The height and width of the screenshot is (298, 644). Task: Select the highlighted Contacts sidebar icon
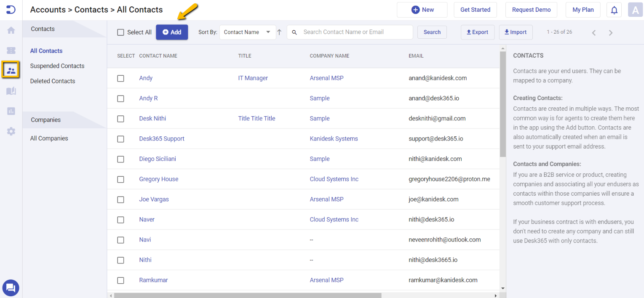tap(11, 69)
